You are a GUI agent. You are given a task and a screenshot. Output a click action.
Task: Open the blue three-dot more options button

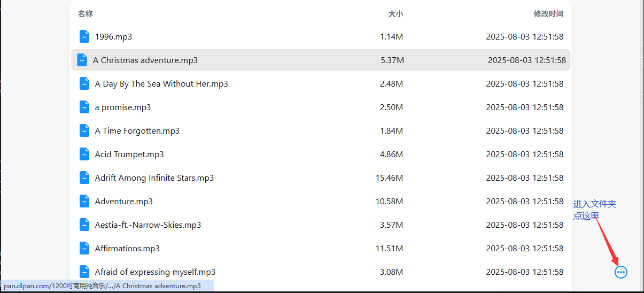(620, 272)
